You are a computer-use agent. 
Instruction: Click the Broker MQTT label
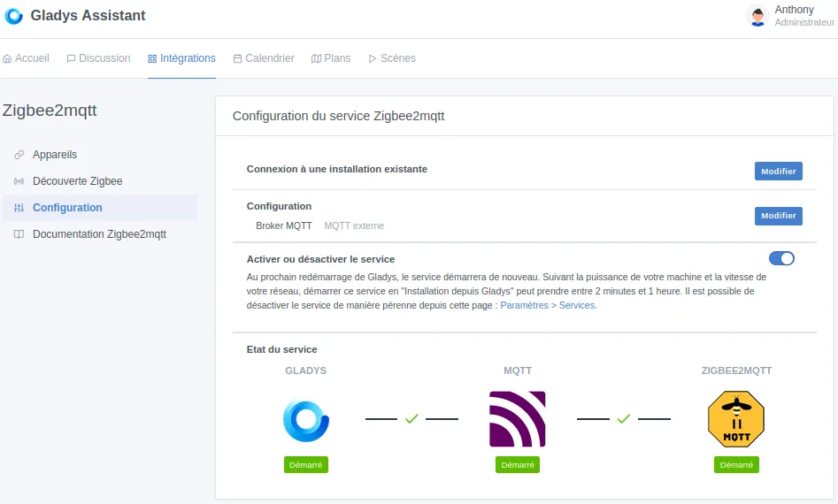pyautogui.click(x=284, y=225)
